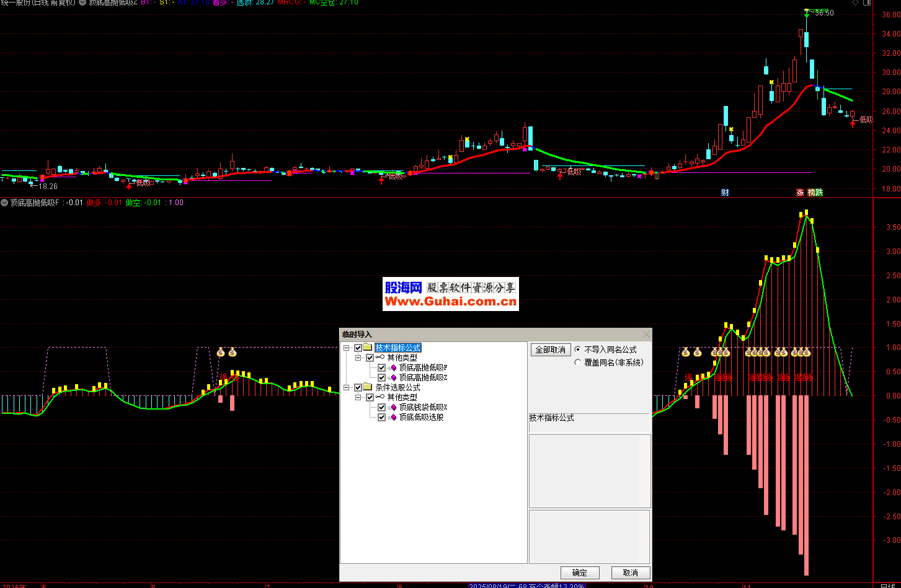Click the green 跌 marker badge
Viewport: 901px width, 588px height.
click(819, 193)
